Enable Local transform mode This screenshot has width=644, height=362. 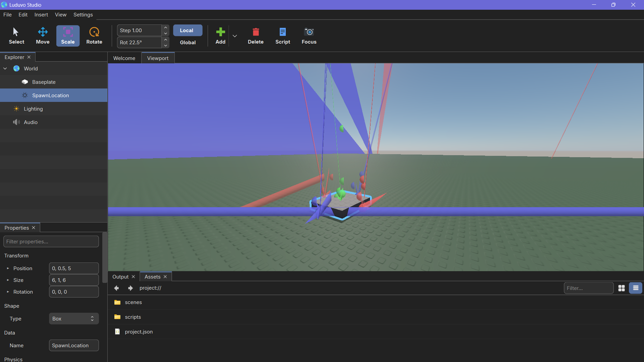[x=188, y=30]
